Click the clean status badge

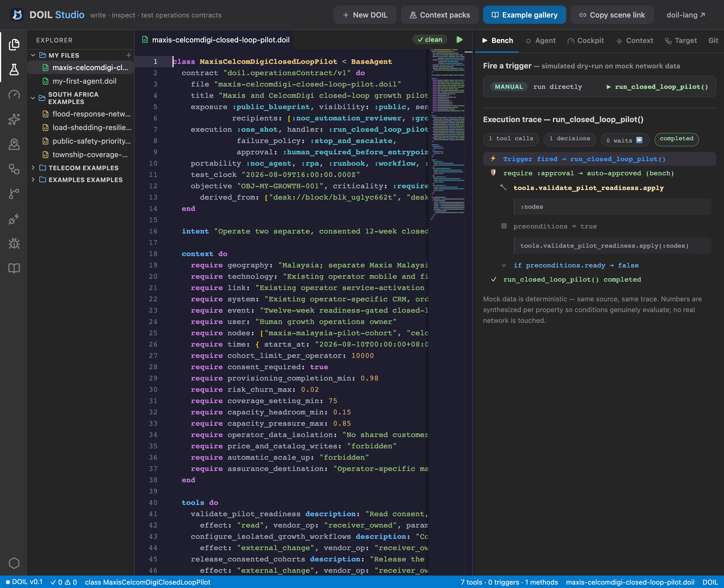430,40
